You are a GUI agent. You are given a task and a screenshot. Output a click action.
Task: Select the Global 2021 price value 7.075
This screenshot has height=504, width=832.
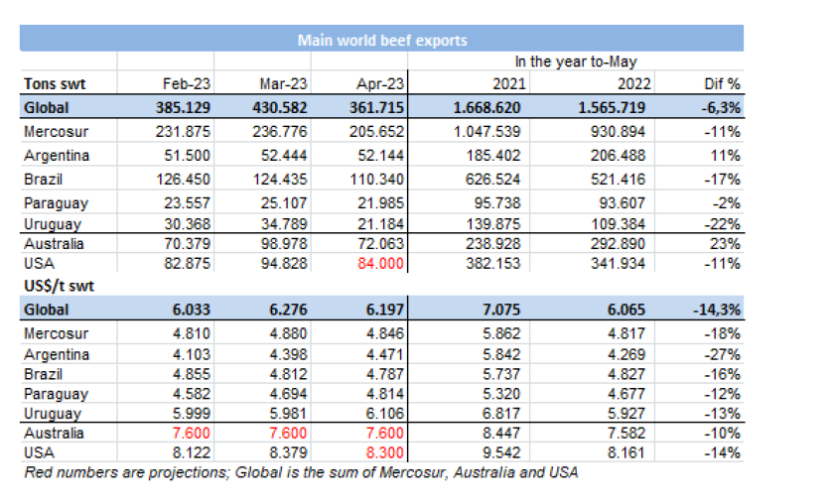[x=507, y=310]
